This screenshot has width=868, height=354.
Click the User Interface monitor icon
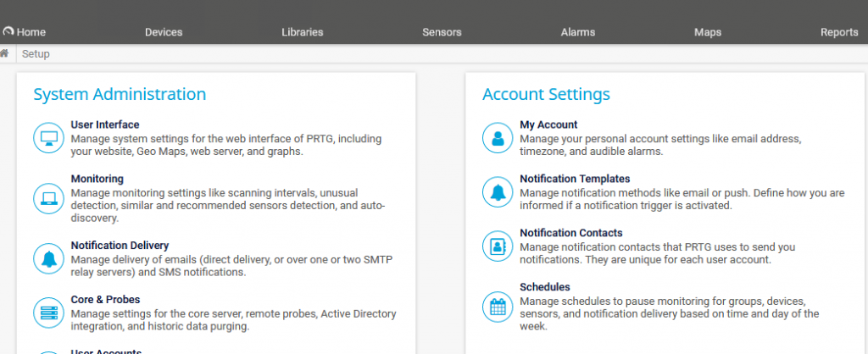pyautogui.click(x=48, y=137)
